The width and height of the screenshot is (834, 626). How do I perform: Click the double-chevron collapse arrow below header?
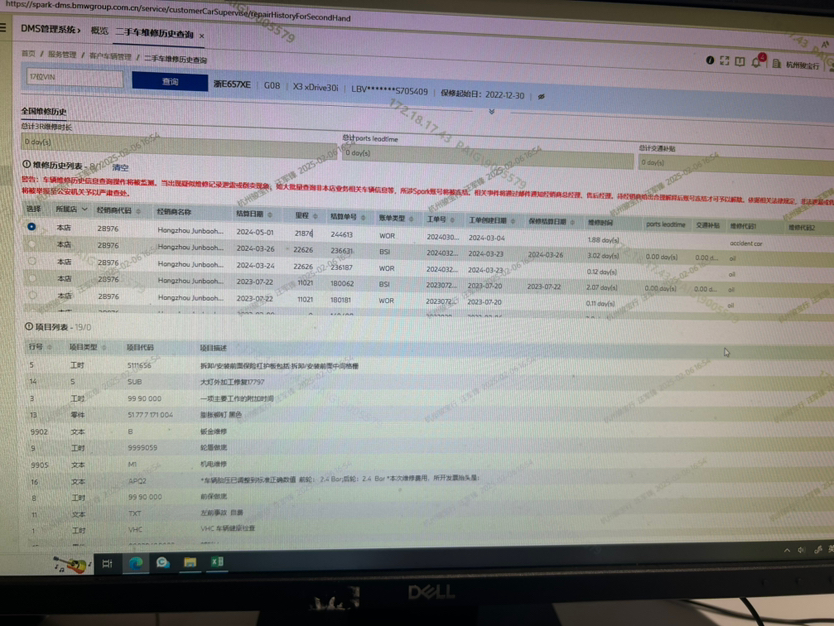pos(491,111)
